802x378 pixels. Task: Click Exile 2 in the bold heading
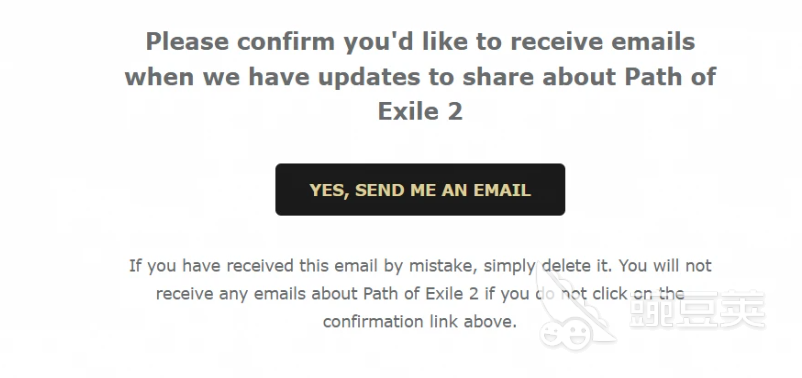tap(420, 112)
